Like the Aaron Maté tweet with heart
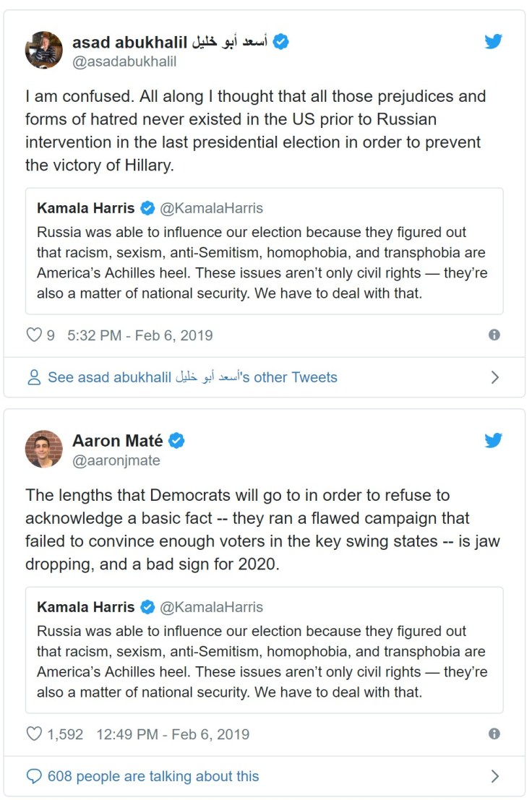Viewport: 532px width, 800px height. [x=34, y=734]
